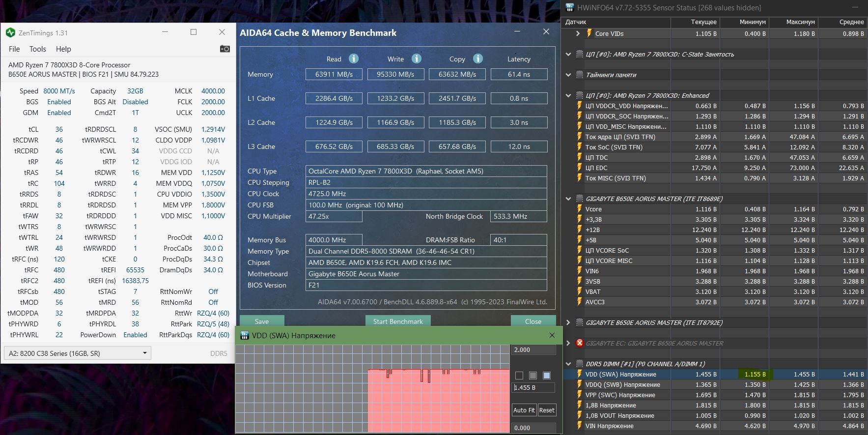868x435 pixels.
Task: Click the lightning icon on Ток MISC row
Action: (580, 178)
